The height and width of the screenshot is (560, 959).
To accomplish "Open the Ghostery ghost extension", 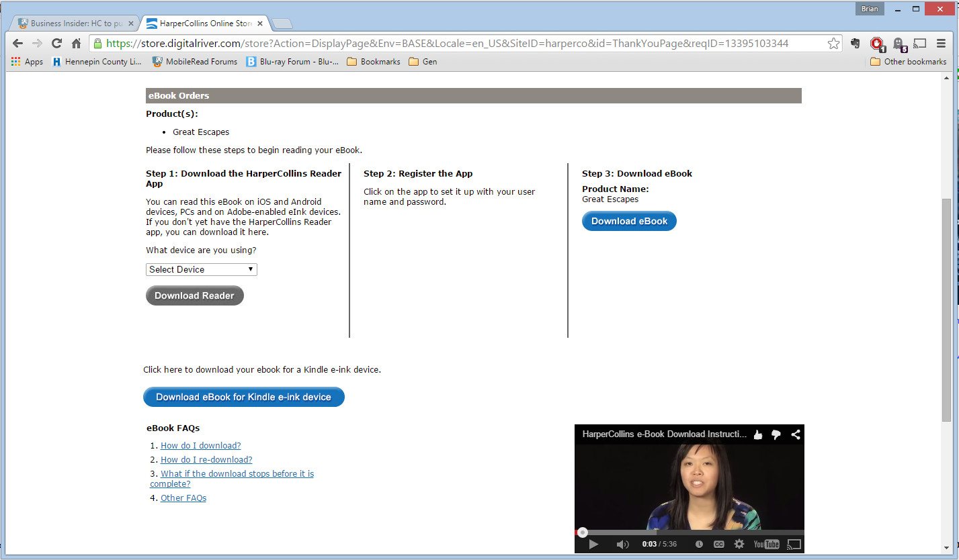I will (900, 44).
